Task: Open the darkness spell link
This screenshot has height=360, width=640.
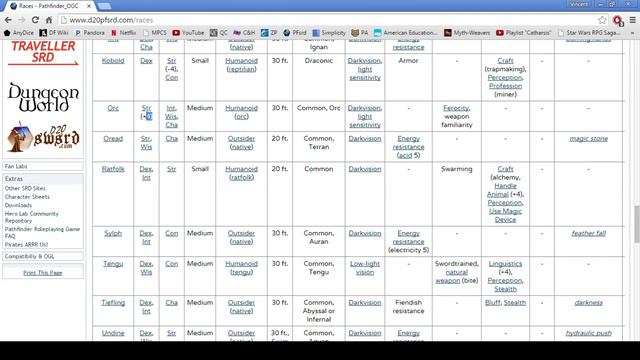Action: click(589, 303)
